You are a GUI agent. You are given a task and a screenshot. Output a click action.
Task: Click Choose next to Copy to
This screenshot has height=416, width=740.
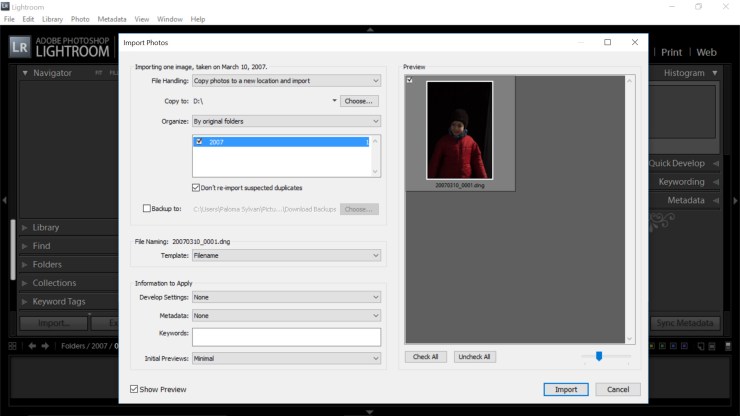pyautogui.click(x=359, y=101)
